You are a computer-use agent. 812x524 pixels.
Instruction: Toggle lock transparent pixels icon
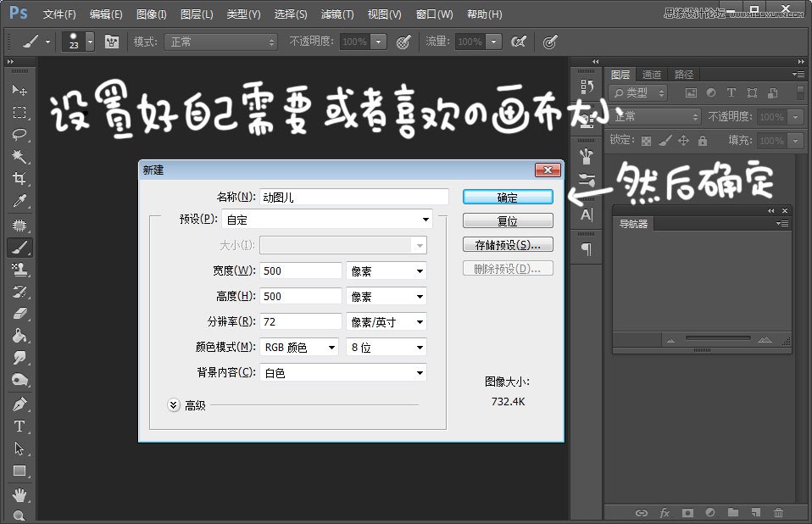click(646, 141)
